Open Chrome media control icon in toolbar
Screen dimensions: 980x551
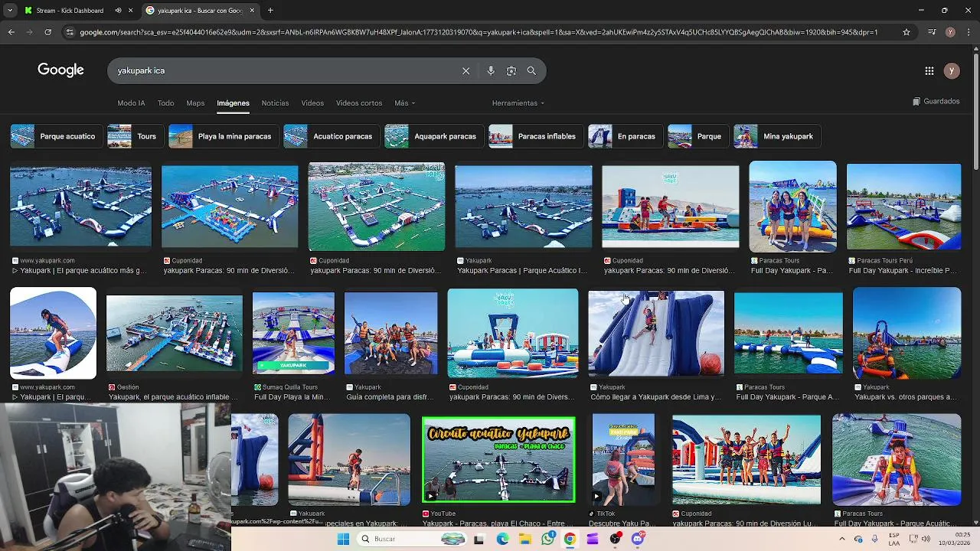point(932,32)
